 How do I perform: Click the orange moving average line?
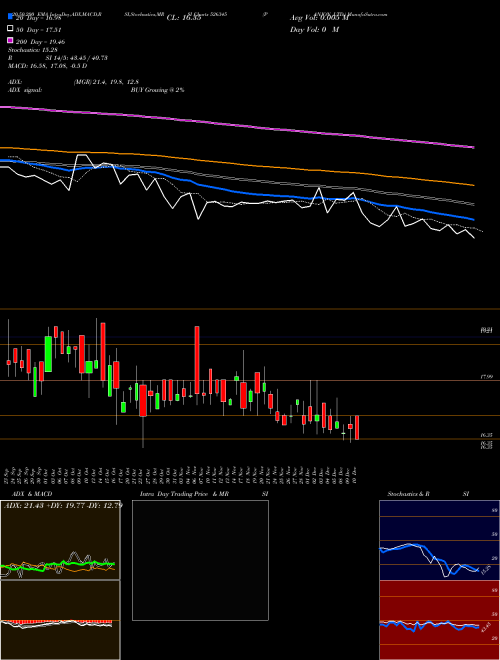click(236, 162)
